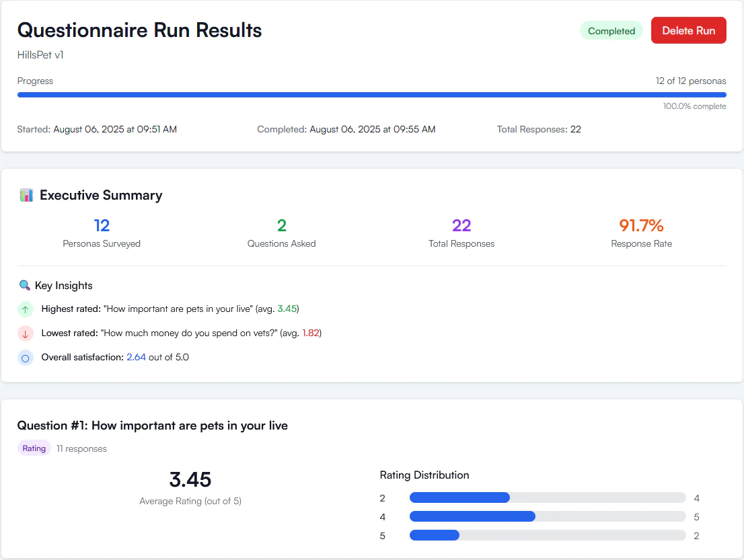Click the 'Average Rating (out of 5)' caption
The image size is (744, 560).
pyautogui.click(x=190, y=502)
